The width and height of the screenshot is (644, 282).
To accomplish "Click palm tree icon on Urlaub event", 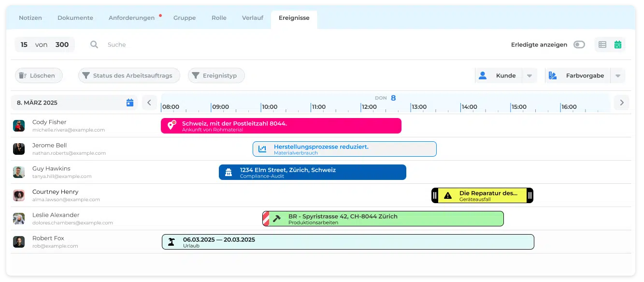I will tap(171, 242).
